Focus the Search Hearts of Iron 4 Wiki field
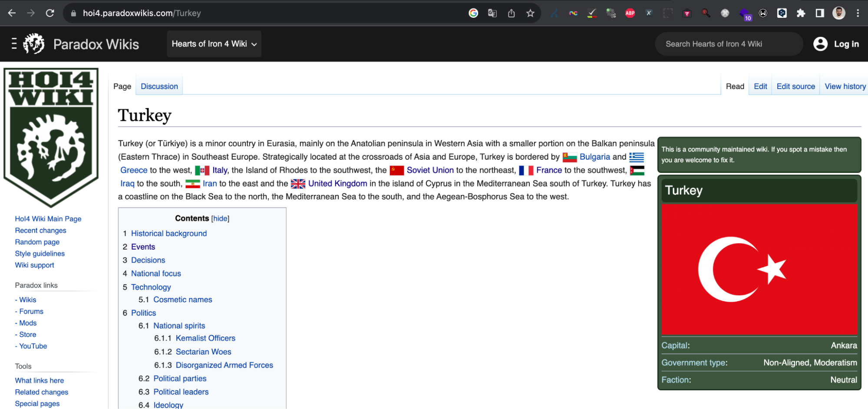868x409 pixels. pyautogui.click(x=729, y=44)
